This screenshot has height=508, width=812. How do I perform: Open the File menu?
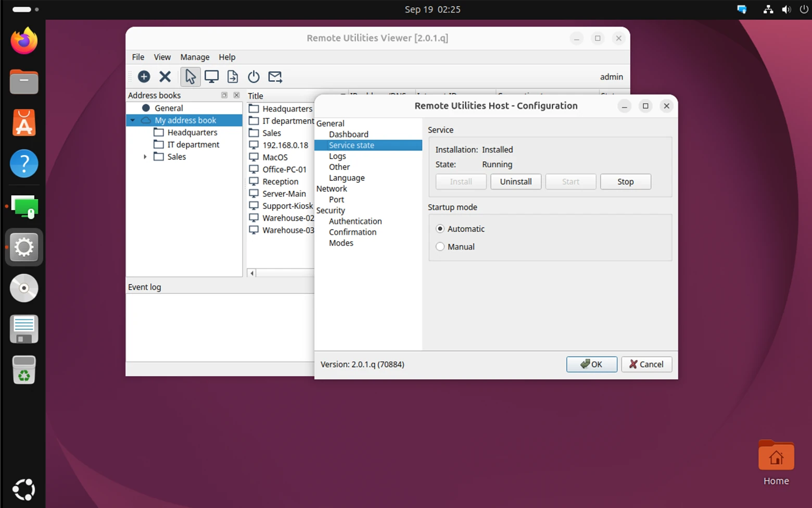(138, 57)
